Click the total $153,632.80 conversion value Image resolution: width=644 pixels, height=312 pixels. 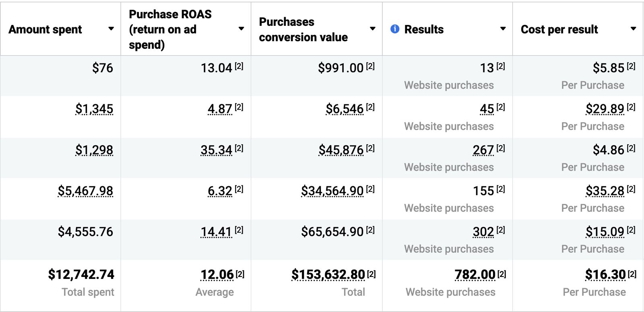tap(328, 275)
